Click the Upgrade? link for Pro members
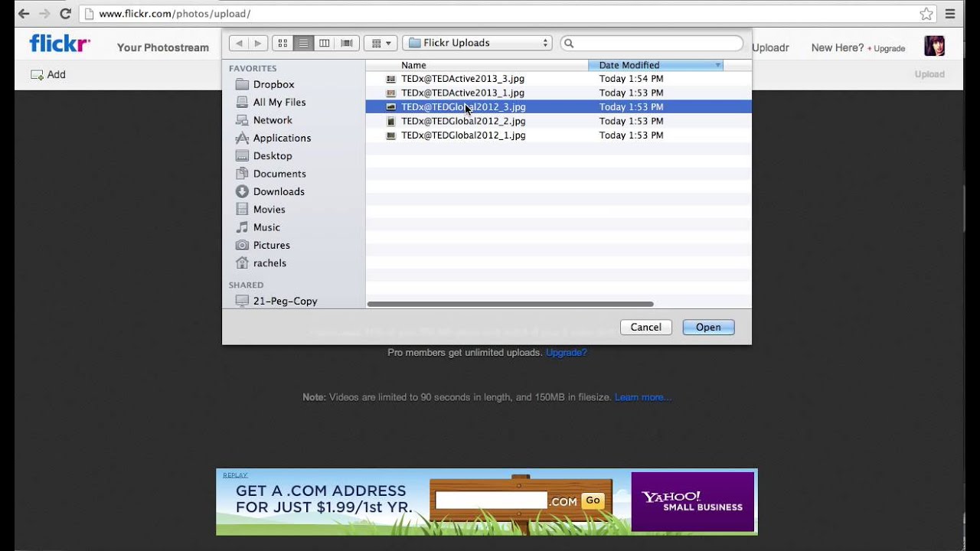The image size is (980, 551). 567,353
